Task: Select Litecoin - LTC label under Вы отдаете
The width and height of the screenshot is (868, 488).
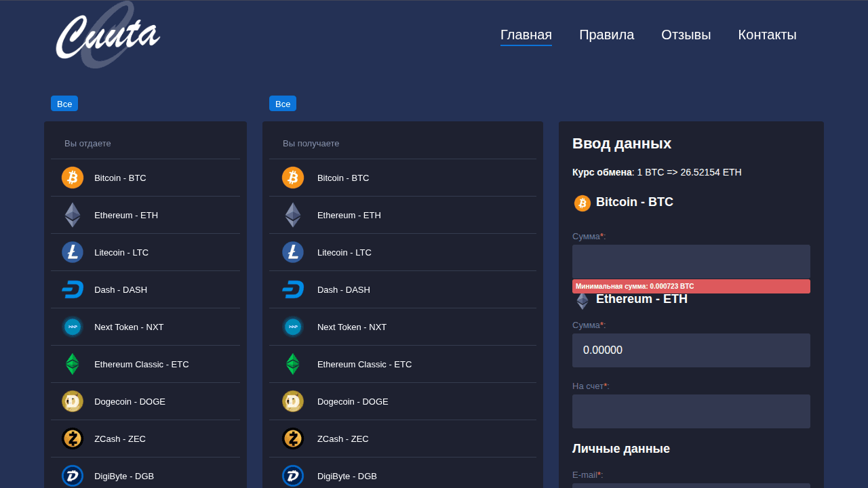Action: [121, 252]
